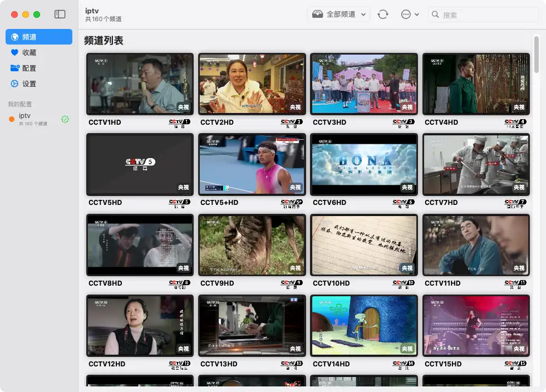Open the CCTV1HD channel thumbnail
This screenshot has height=392, width=546.
[x=140, y=84]
